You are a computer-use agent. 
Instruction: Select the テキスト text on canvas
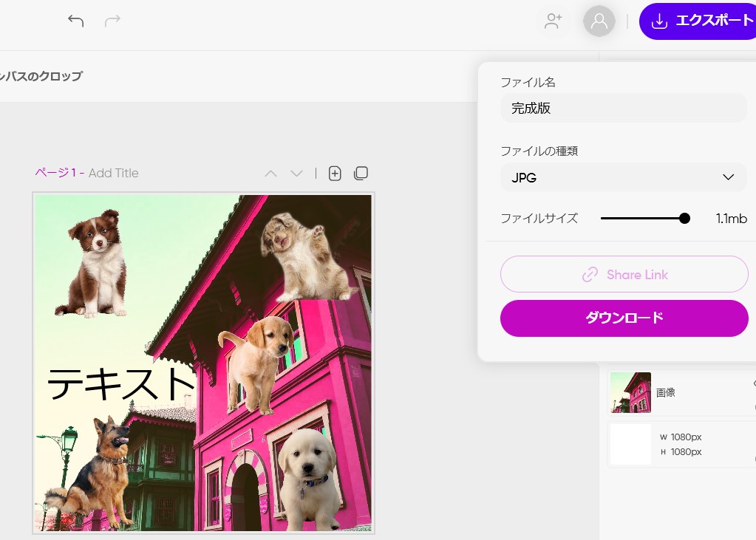coord(121,384)
